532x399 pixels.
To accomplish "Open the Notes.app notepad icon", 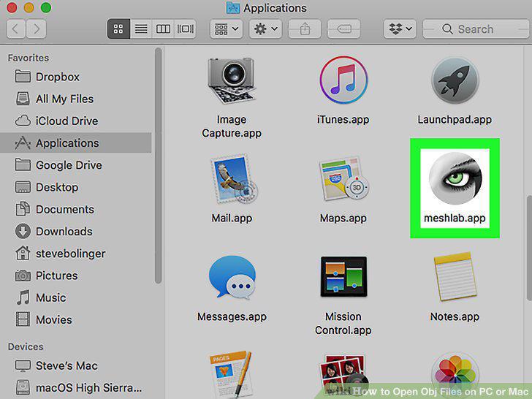I will [455, 277].
